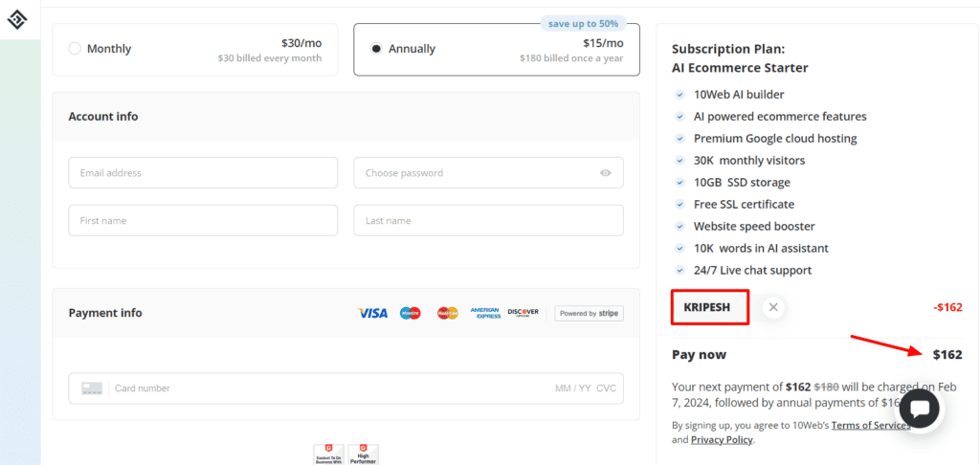This screenshot has height=465, width=980.
Task: Click checkmark beside Website speed booster
Action: (680, 226)
